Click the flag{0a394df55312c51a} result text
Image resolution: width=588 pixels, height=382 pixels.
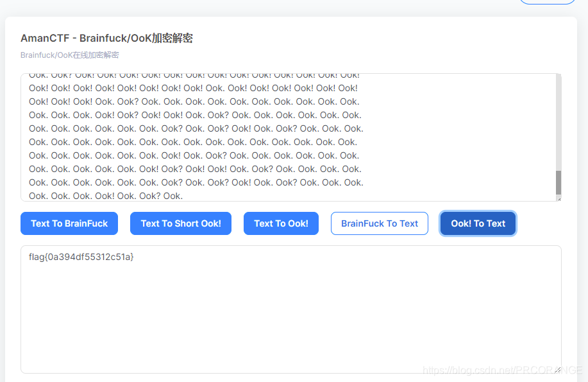(x=81, y=257)
